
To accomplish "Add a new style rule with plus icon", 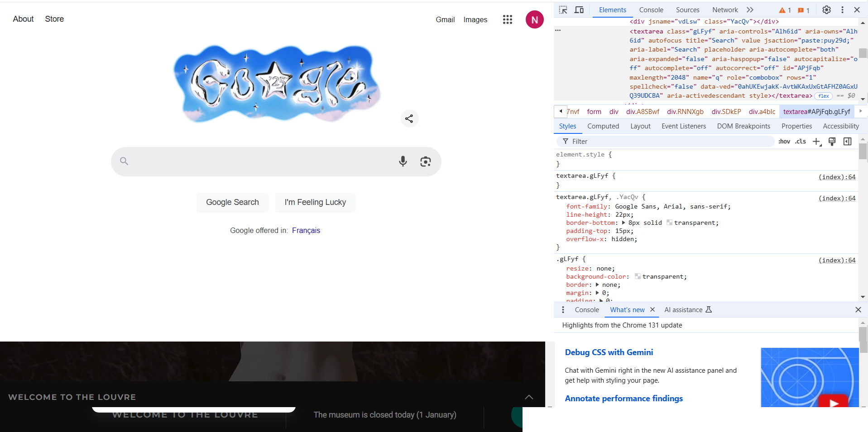I will pos(817,142).
